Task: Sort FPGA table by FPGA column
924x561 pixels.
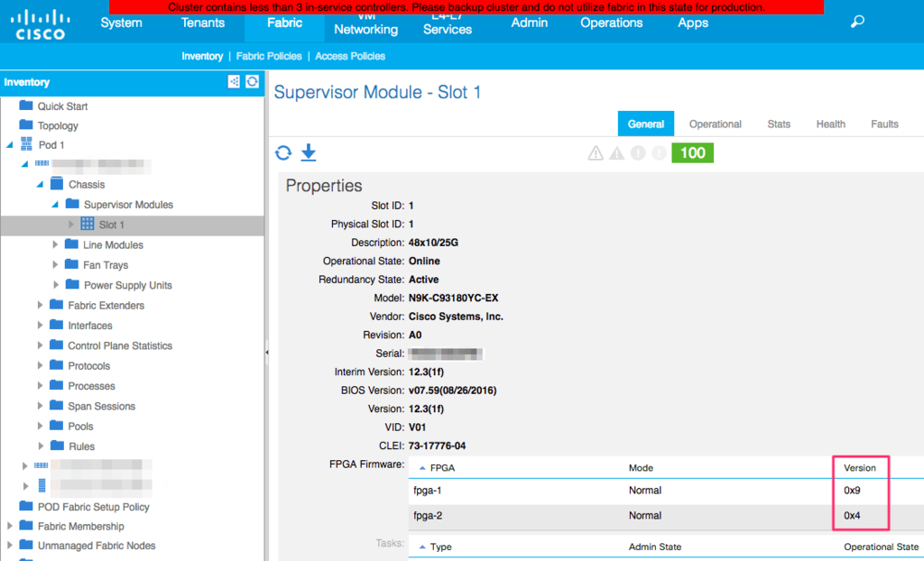Action: pyautogui.click(x=442, y=468)
